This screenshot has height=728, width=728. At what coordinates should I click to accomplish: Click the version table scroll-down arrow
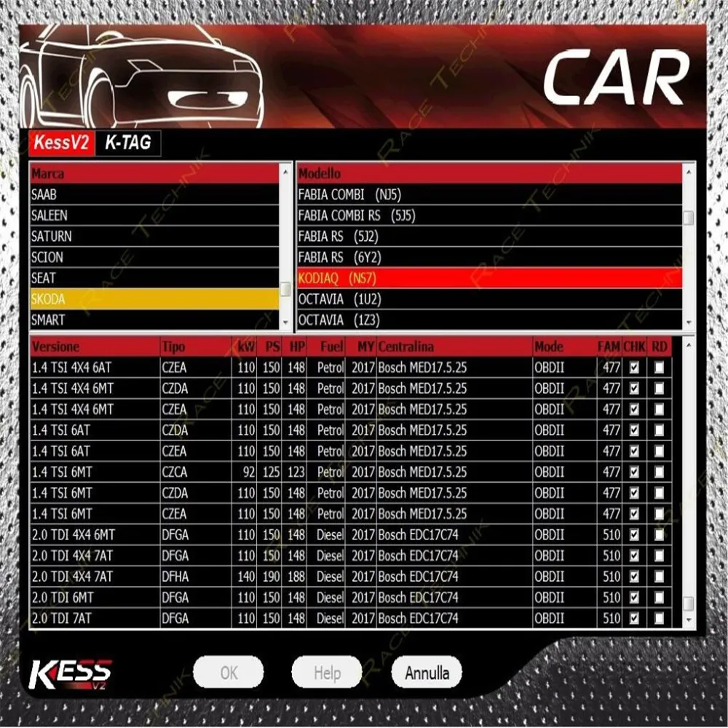[689, 620]
